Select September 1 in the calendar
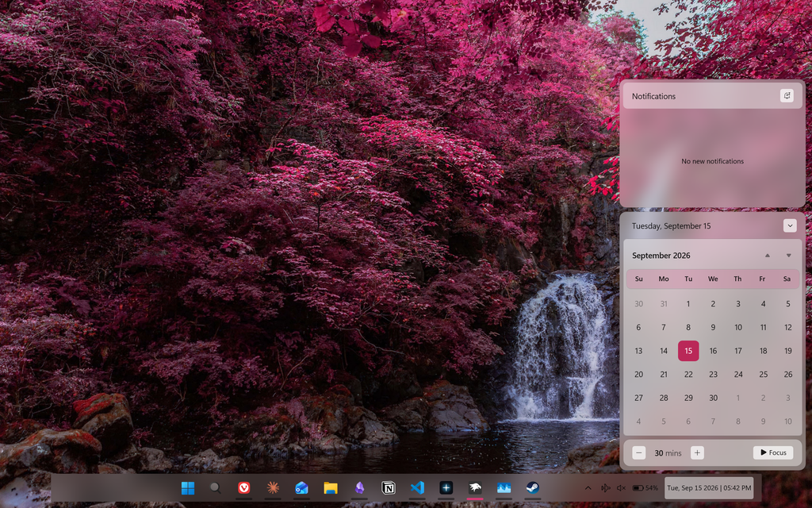This screenshot has height=508, width=812. click(x=688, y=304)
